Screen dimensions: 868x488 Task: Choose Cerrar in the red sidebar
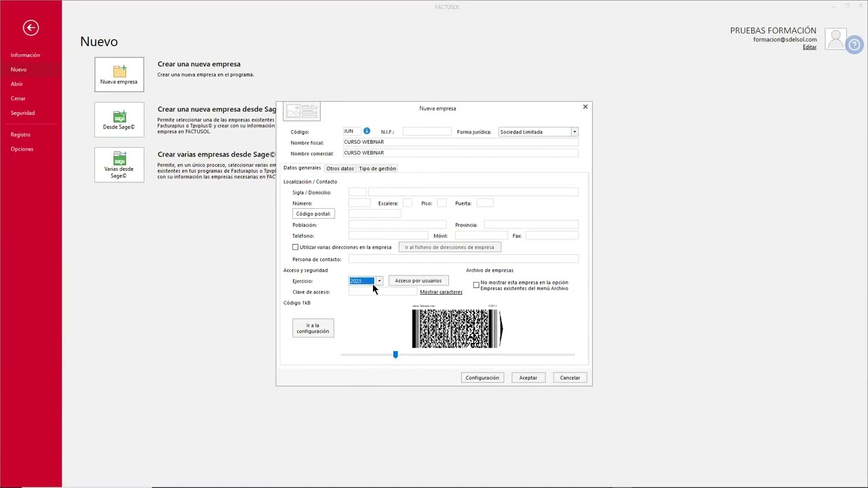point(18,98)
